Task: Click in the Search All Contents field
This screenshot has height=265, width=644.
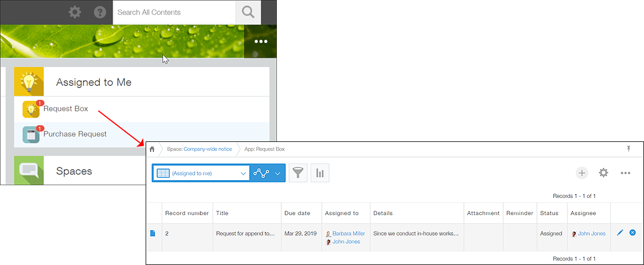Action: tap(174, 12)
